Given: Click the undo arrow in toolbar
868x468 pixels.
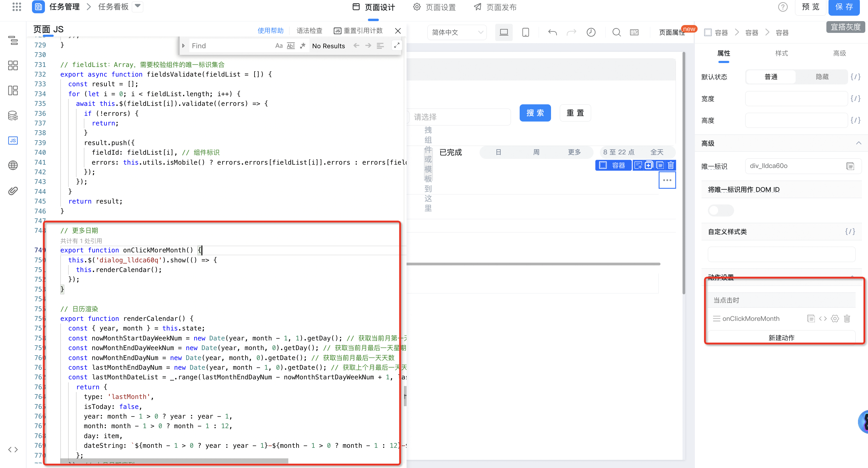Looking at the screenshot, I should point(552,32).
